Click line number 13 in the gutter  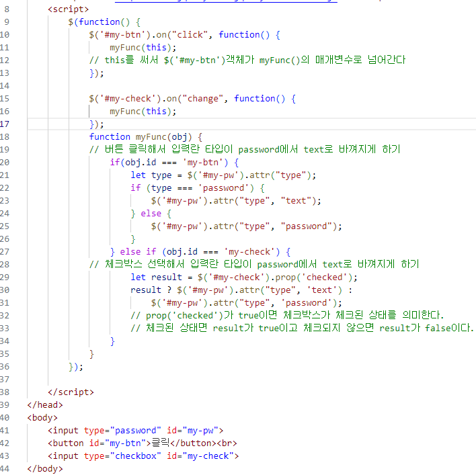click(5, 73)
